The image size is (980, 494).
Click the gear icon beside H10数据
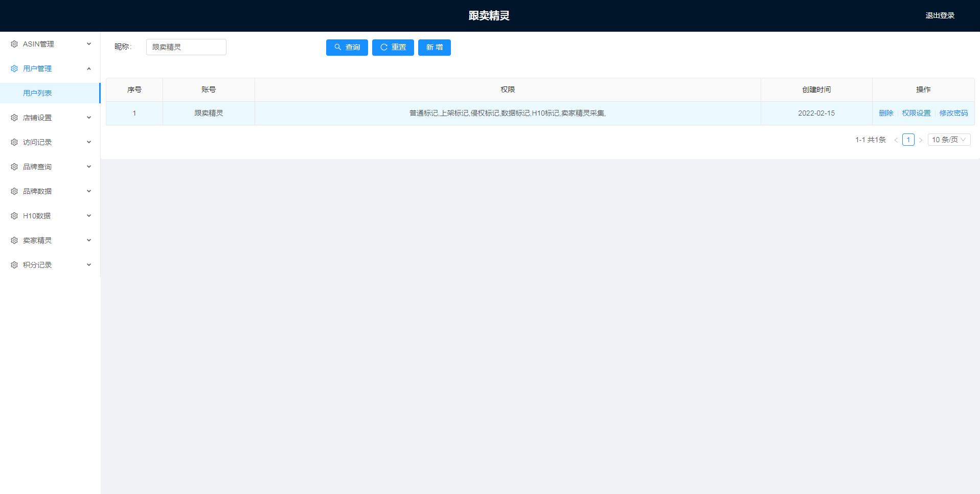pyautogui.click(x=14, y=216)
